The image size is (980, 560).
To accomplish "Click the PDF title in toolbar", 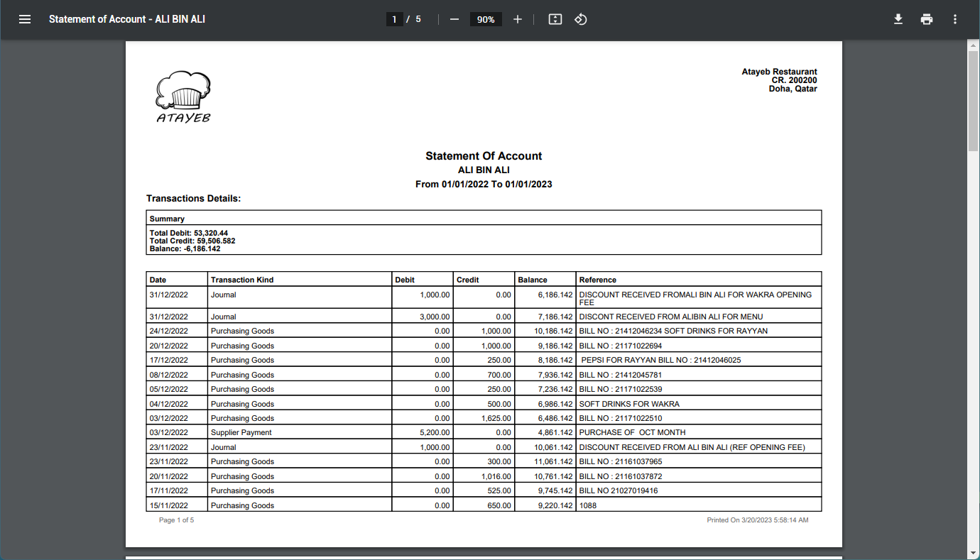I will pos(127,19).
